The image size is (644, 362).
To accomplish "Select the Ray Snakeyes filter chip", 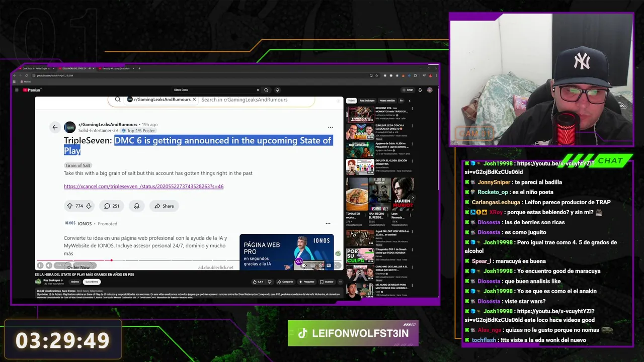I will pyautogui.click(x=367, y=101).
